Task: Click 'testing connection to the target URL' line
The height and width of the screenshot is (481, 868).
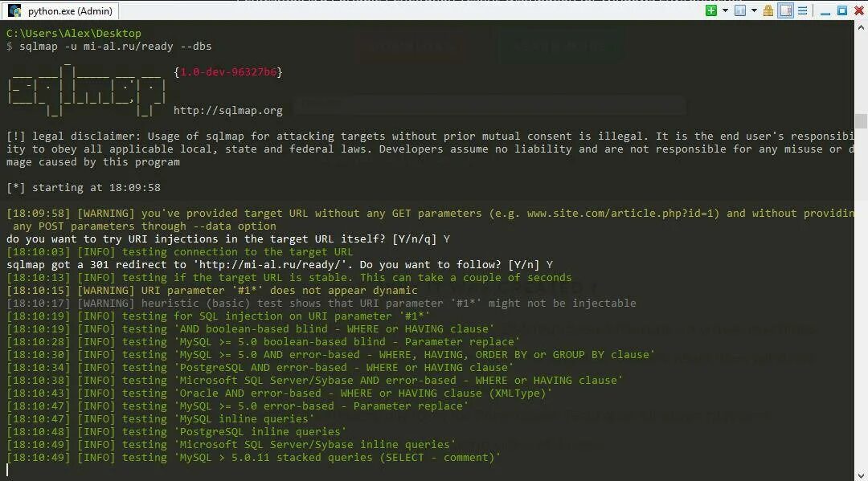Action: tap(179, 252)
